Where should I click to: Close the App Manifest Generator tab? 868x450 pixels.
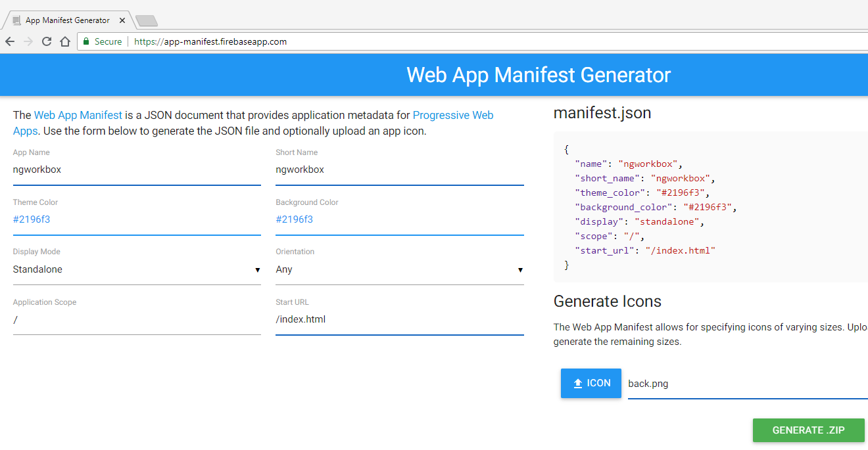click(x=122, y=20)
